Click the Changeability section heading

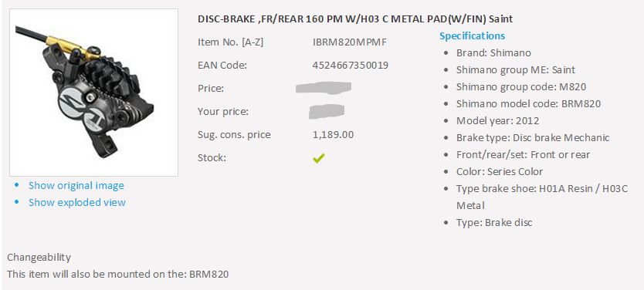tap(39, 257)
